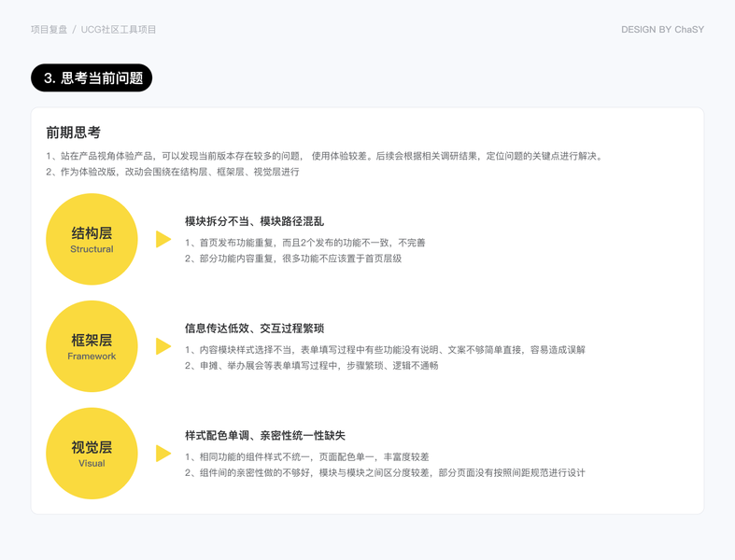Click the line starting 1、相同功能的组件样式不统一
The image size is (735, 560).
coord(307,457)
